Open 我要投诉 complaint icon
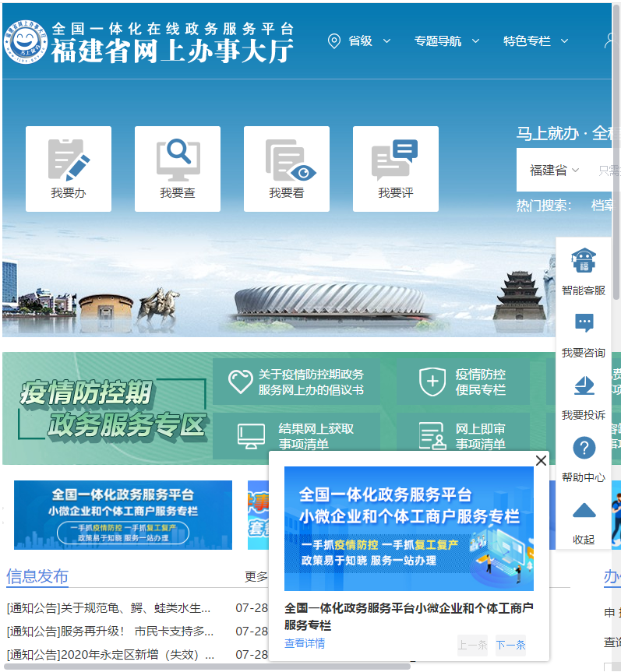 pyautogui.click(x=584, y=385)
